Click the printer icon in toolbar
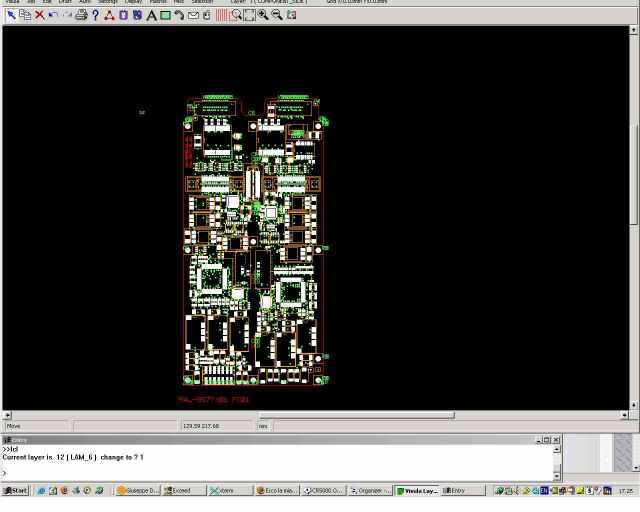The image size is (640, 512). (81, 15)
